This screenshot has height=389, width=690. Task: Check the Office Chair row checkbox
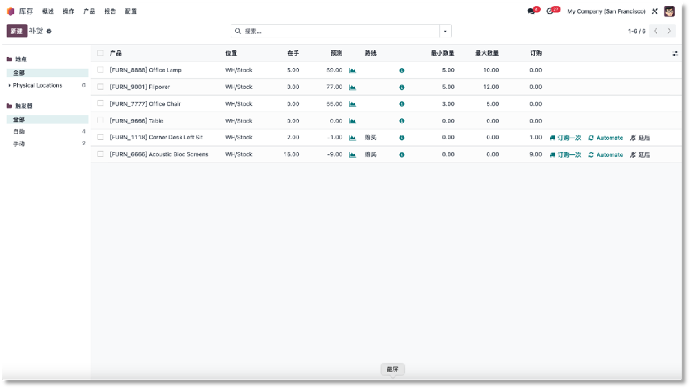(x=100, y=103)
